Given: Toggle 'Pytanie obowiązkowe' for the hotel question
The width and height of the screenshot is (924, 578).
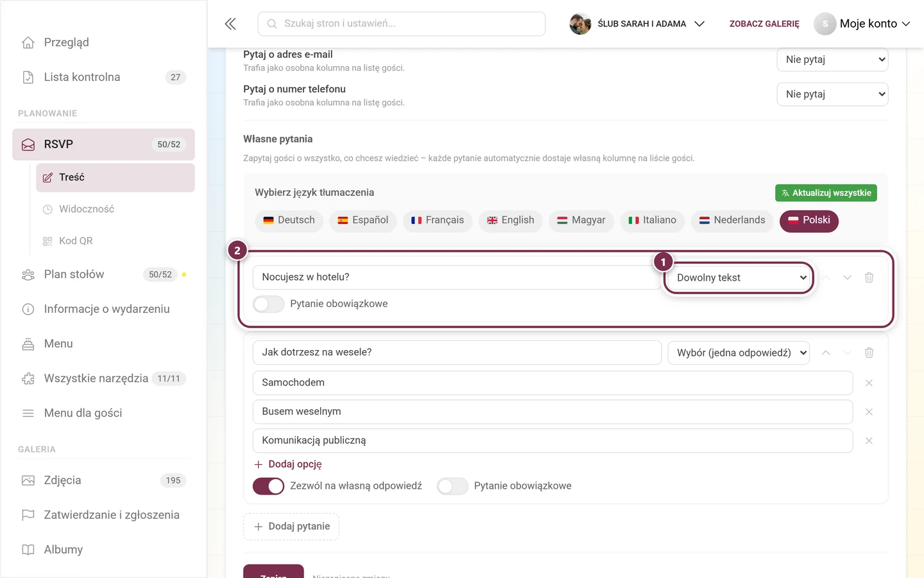Looking at the screenshot, I should pyautogui.click(x=268, y=304).
